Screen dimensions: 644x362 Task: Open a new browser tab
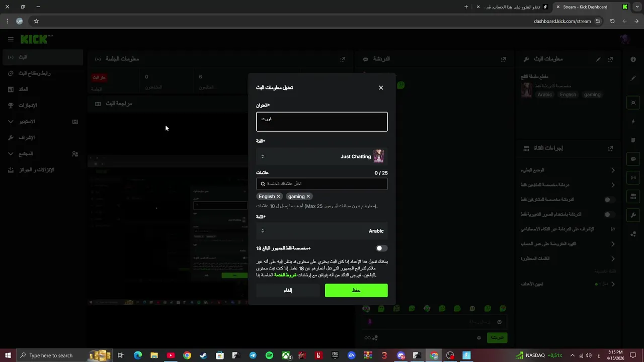point(466,7)
